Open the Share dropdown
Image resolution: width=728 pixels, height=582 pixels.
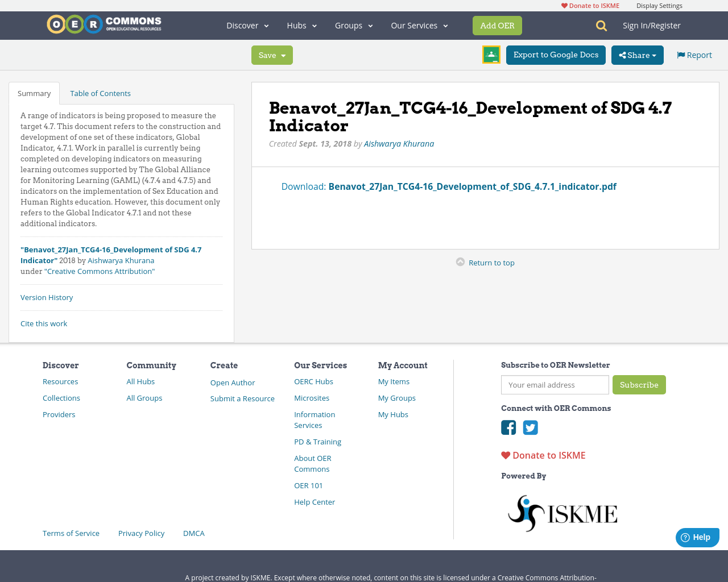638,55
